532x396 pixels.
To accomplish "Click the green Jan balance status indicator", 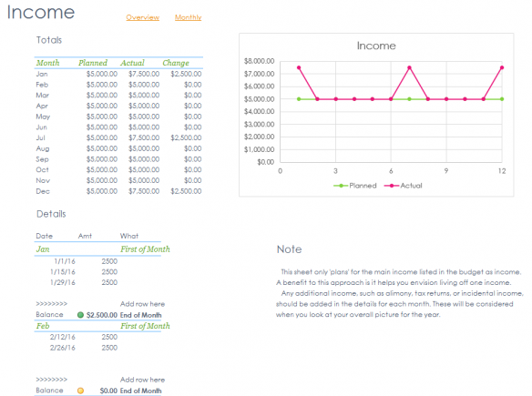I will click(80, 315).
